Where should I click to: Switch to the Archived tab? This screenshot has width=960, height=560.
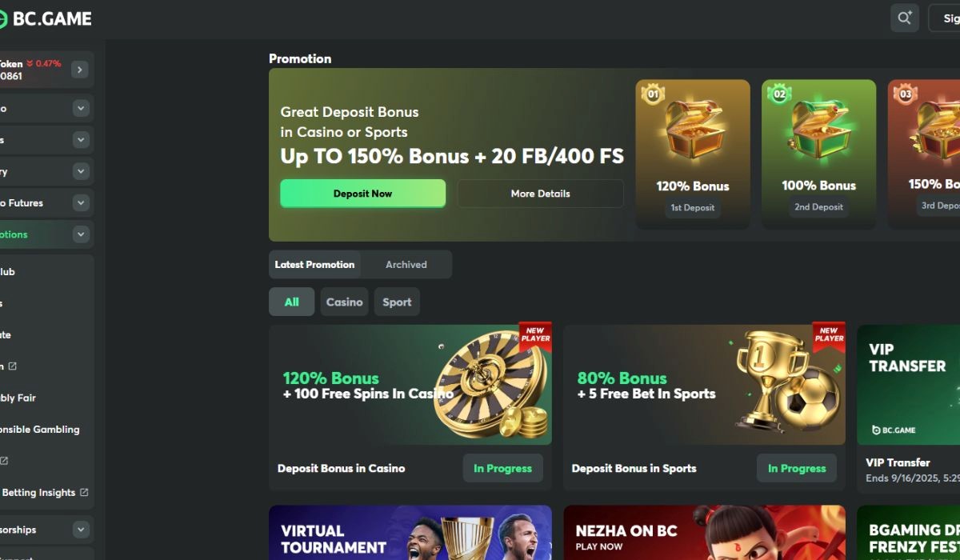pyautogui.click(x=406, y=265)
